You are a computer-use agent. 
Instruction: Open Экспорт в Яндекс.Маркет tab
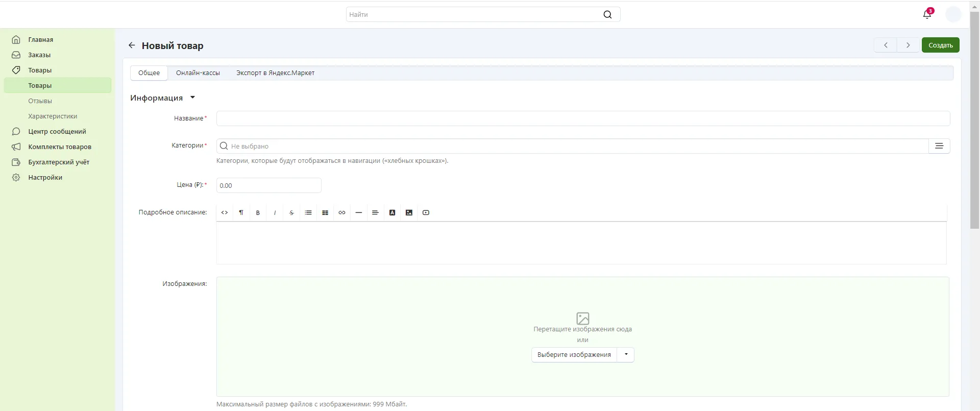click(275, 73)
